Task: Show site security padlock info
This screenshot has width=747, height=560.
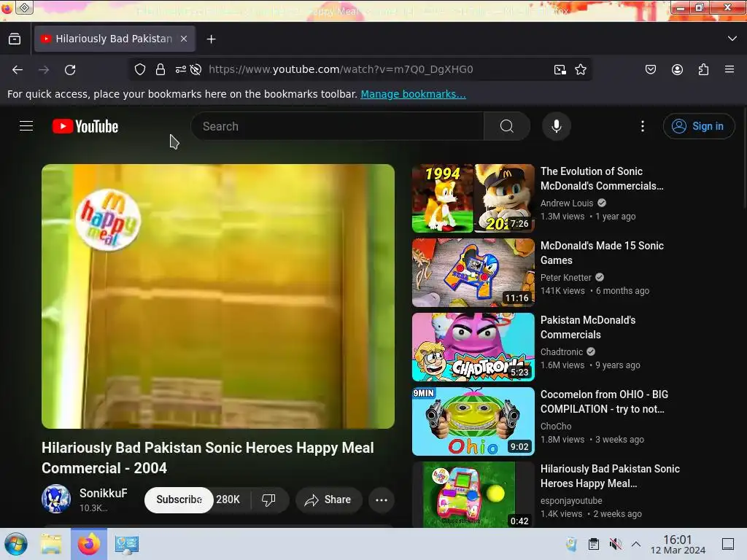Action: (x=160, y=69)
